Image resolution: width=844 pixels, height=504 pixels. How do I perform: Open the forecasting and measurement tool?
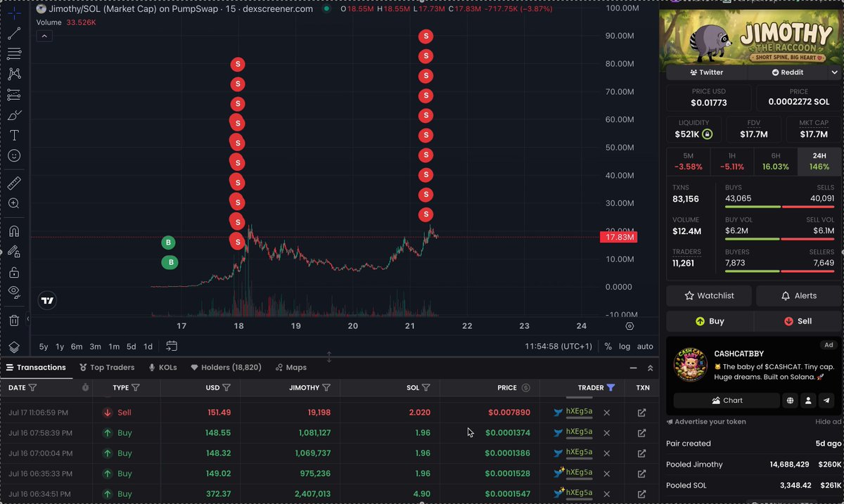[14, 94]
